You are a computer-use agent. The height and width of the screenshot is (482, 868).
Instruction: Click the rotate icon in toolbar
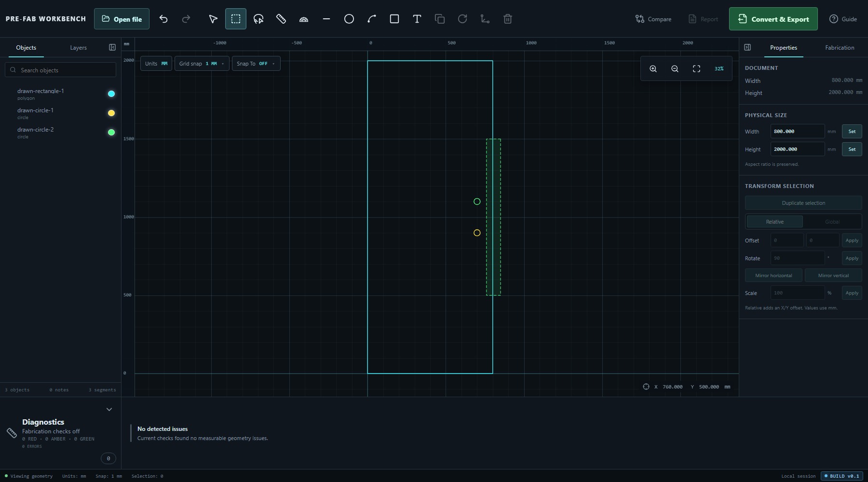point(462,19)
